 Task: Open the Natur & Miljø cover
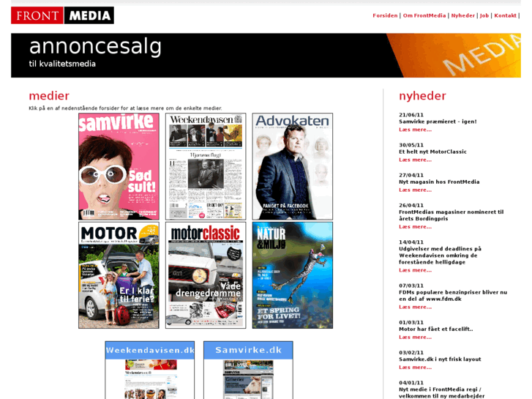click(x=293, y=275)
